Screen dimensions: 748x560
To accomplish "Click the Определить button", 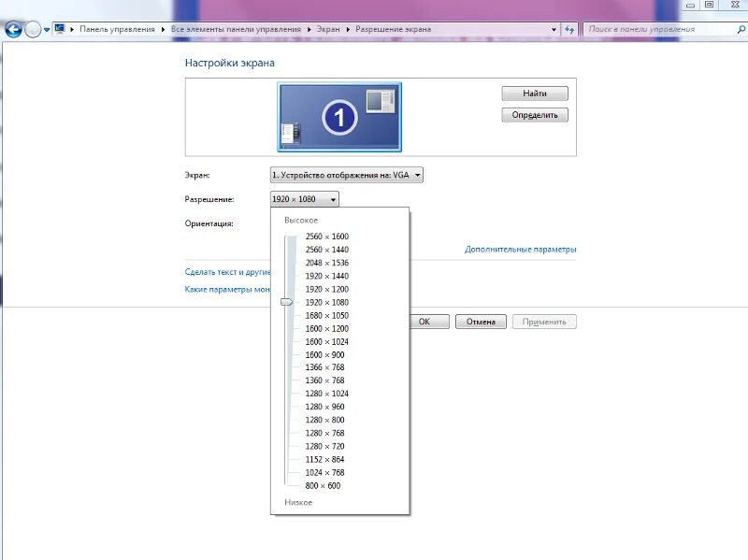I will 535,115.
